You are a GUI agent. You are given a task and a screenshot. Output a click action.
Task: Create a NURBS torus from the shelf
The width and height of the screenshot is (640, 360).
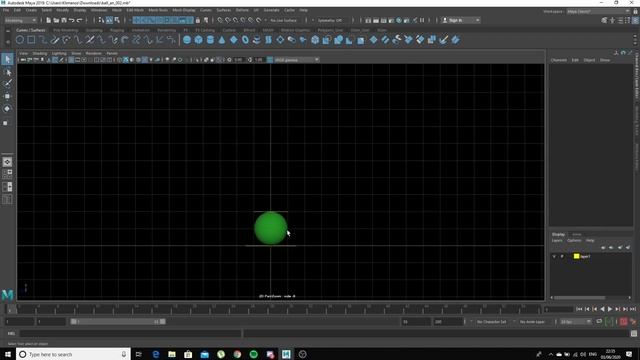(245, 40)
